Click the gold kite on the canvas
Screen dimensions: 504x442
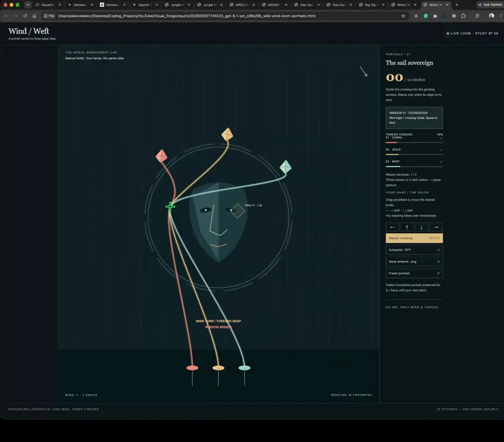pyautogui.click(x=227, y=134)
